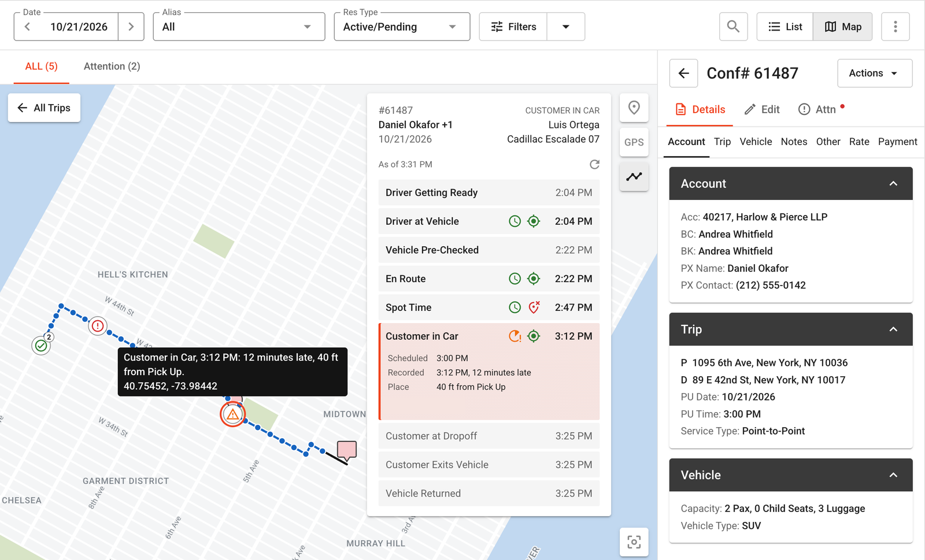Click the orange warning marker on the map
Image resolution: width=925 pixels, height=560 pixels.
(x=233, y=414)
